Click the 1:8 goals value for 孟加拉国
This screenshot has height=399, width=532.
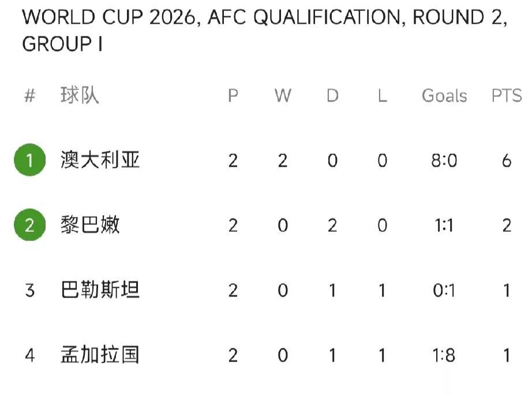[444, 355]
